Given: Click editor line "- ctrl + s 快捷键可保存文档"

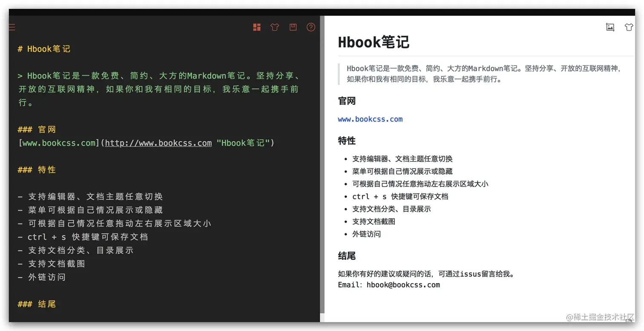Looking at the screenshot, I should (x=83, y=237).
